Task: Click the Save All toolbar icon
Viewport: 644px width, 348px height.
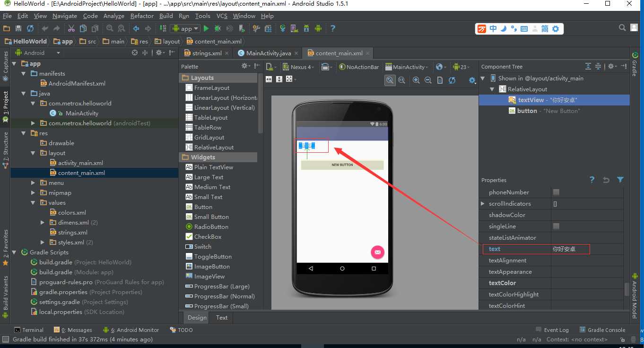Action: (18, 28)
